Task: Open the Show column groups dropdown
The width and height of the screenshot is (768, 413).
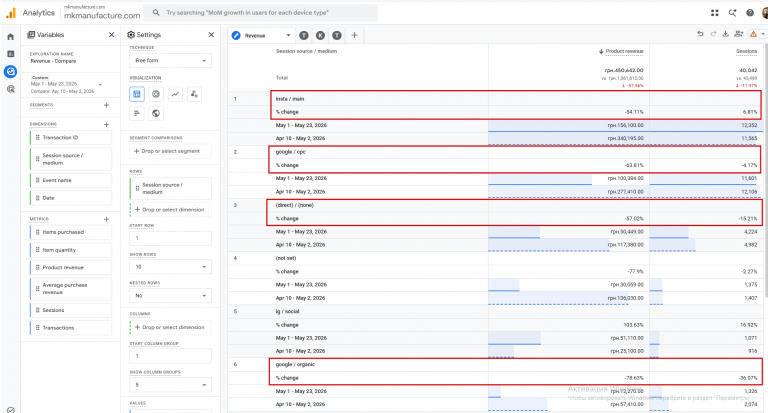Action: tap(170, 385)
